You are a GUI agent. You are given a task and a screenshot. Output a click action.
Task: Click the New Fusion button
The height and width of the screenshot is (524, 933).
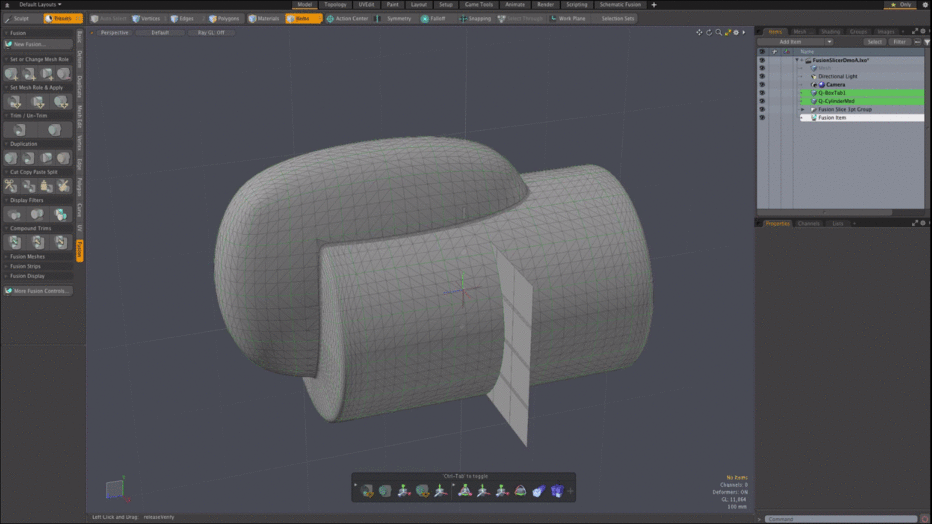tap(29, 45)
